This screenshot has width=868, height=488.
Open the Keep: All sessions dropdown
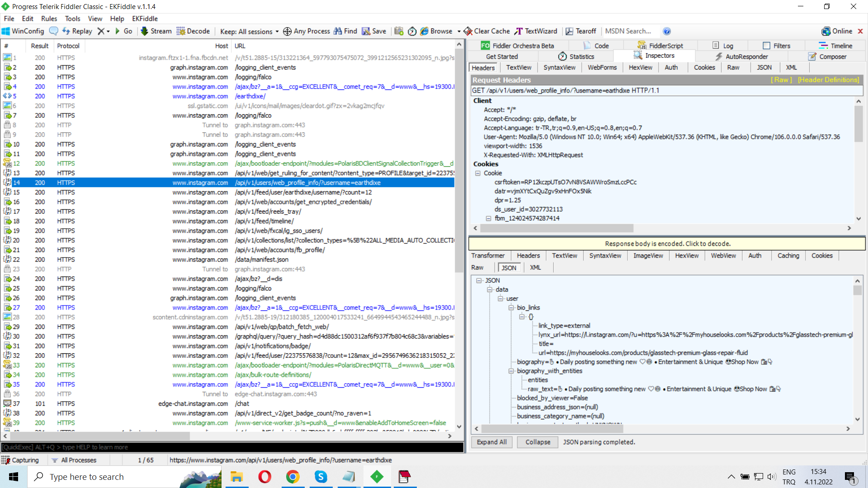249,31
